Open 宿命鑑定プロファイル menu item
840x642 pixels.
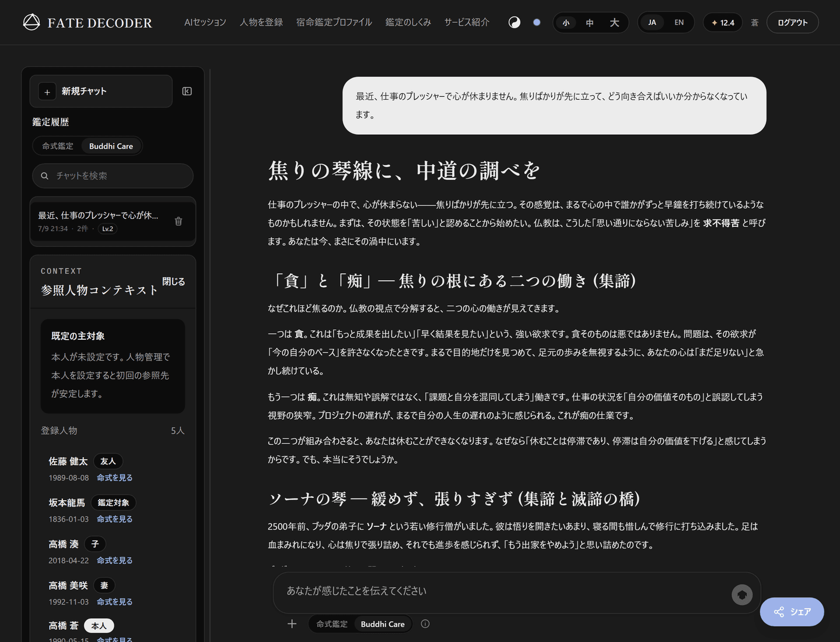point(334,22)
